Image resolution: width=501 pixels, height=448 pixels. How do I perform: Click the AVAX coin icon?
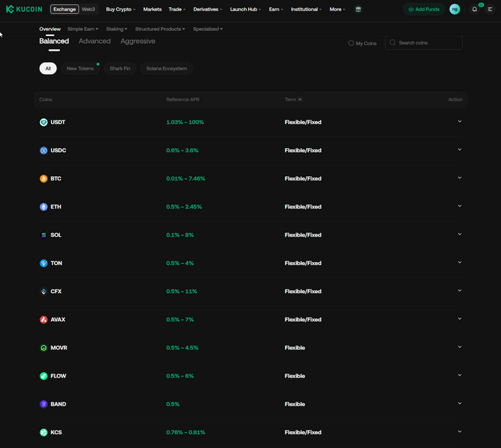(x=44, y=320)
